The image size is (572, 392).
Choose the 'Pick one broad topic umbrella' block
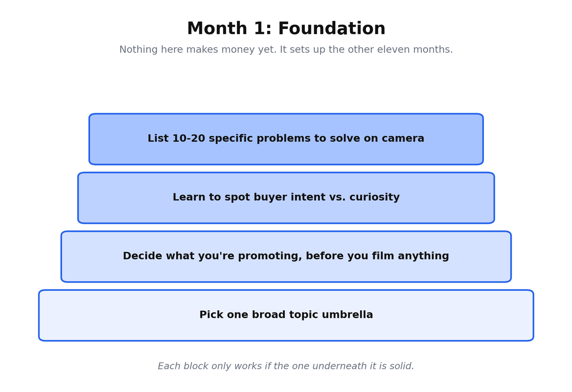tap(286, 315)
